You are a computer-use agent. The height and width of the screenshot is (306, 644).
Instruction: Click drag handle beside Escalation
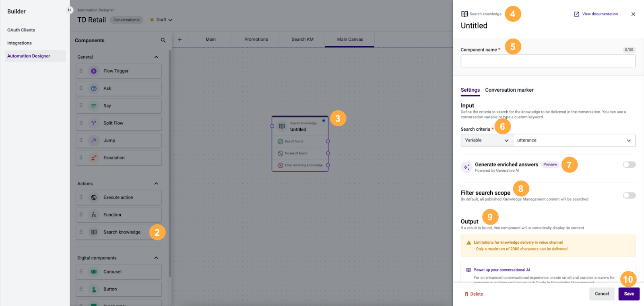(81, 158)
